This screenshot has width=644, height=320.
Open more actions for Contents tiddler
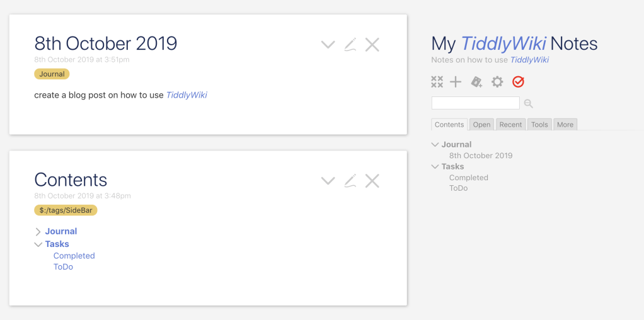328,181
